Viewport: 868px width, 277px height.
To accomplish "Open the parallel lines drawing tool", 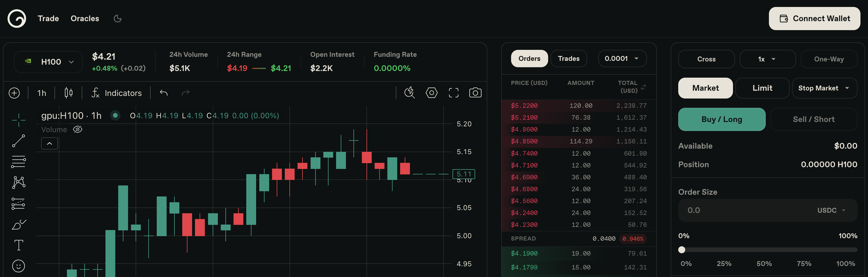I will pos(19,161).
